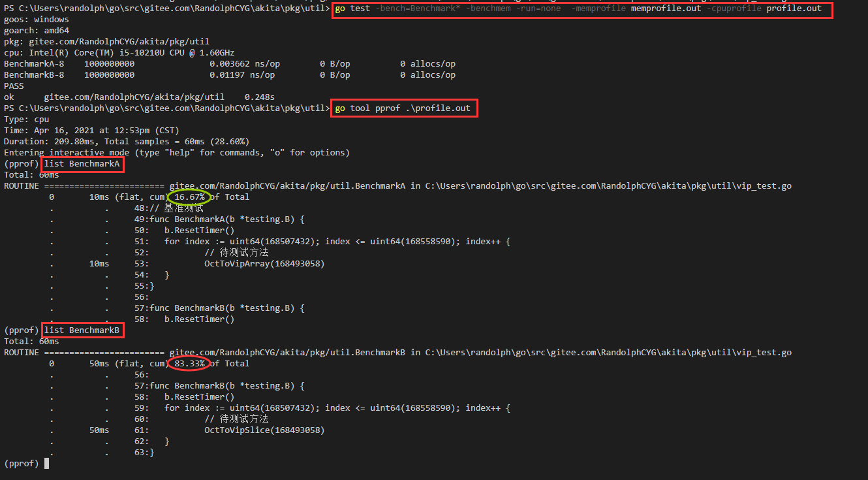This screenshot has width=868, height=480.
Task: Click the 50ms value on line 61
Action: coord(99,430)
